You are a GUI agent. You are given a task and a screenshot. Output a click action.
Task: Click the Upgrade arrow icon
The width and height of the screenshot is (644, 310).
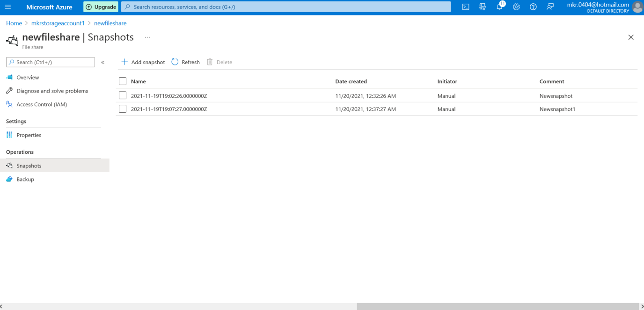89,7
